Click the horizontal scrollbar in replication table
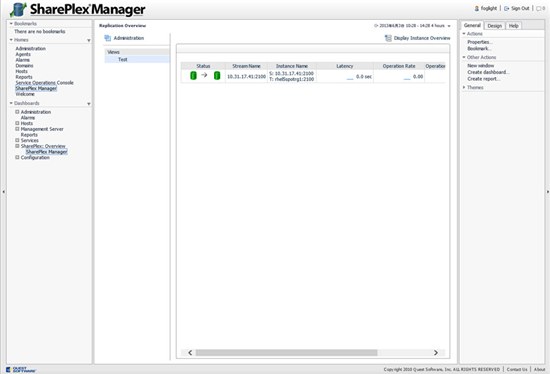The image size is (550, 374). coord(286,353)
